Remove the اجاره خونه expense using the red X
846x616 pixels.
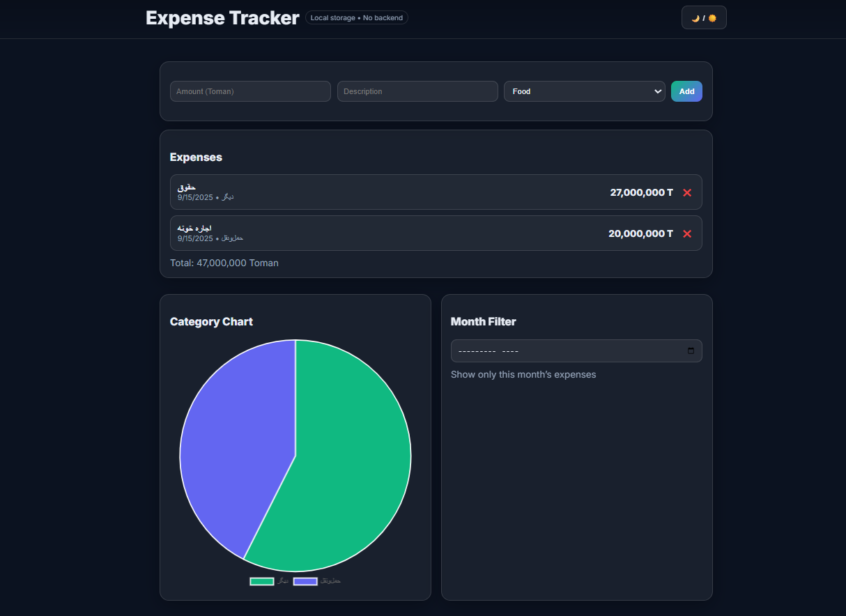pyautogui.click(x=687, y=233)
